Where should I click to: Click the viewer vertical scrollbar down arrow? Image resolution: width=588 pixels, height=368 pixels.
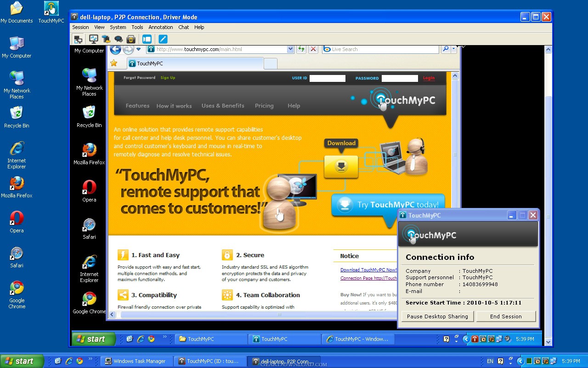(x=547, y=341)
